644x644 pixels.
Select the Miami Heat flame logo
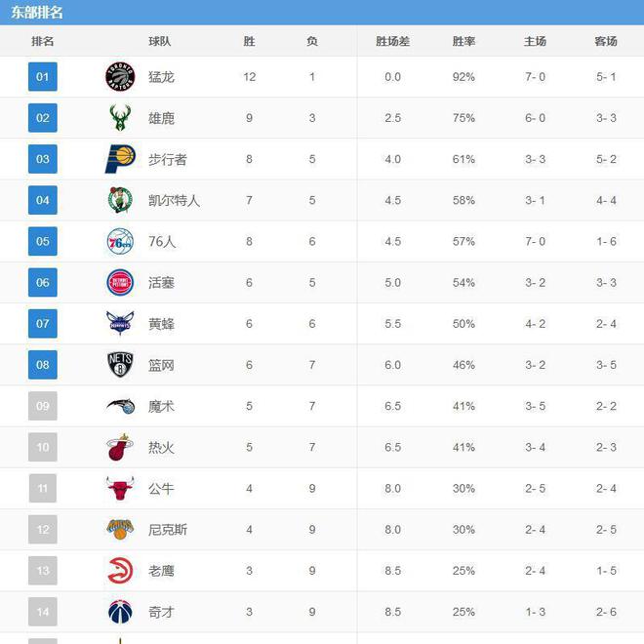pos(119,447)
